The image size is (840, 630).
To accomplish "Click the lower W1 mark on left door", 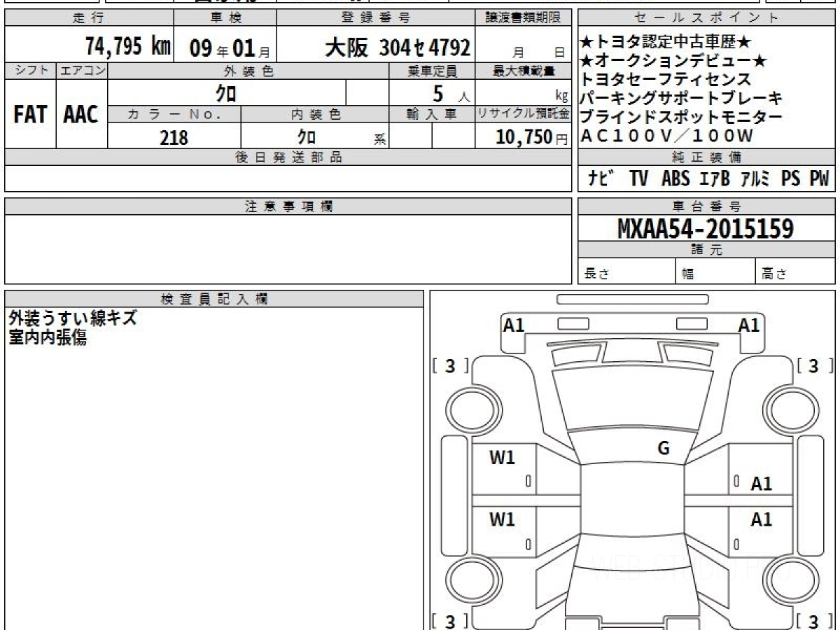I will [502, 519].
